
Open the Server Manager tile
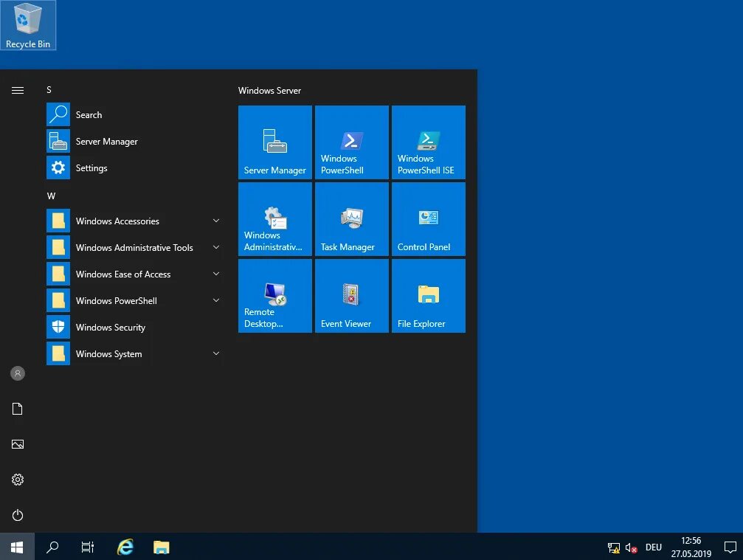click(274, 142)
